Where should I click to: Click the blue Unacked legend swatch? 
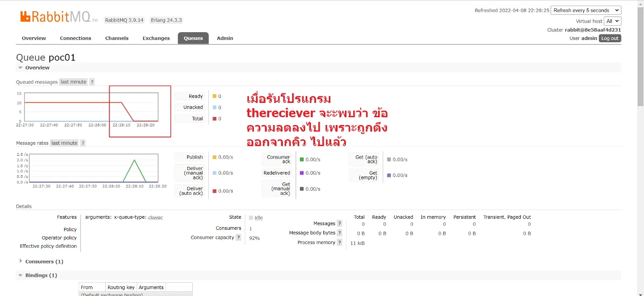point(214,108)
